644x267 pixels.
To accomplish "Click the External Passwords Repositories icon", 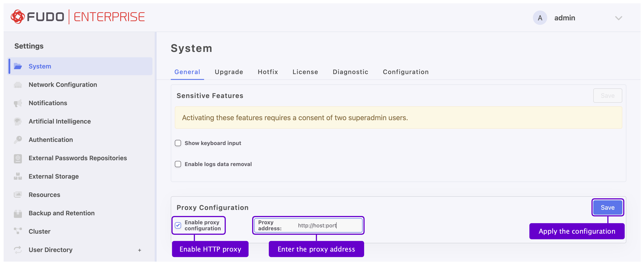I will tap(17, 158).
